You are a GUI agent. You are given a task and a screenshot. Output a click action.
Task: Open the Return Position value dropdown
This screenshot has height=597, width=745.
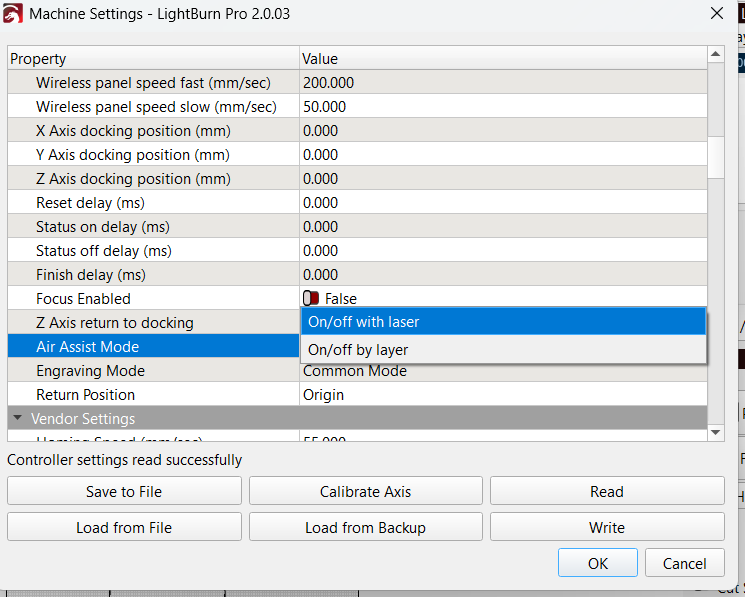503,395
